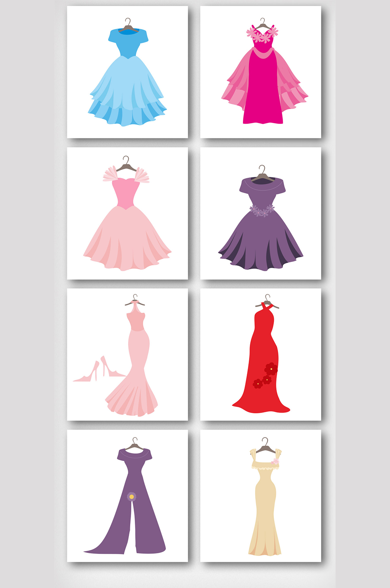Image resolution: width=390 pixels, height=588 pixels.
Task: Open the pink mermaid dress card
Action: [x=128, y=355]
